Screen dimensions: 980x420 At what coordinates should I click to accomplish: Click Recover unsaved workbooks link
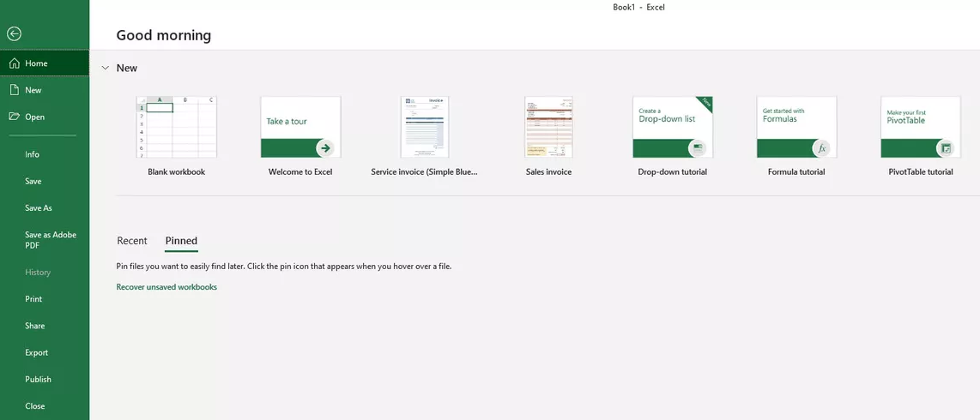pyautogui.click(x=166, y=287)
